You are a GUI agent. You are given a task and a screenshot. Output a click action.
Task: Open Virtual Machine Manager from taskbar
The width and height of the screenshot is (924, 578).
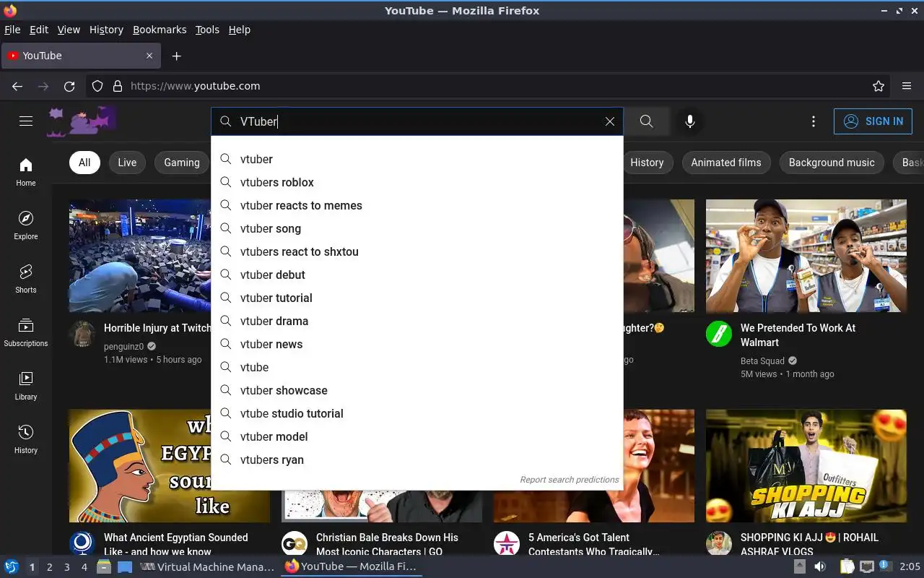(x=207, y=567)
